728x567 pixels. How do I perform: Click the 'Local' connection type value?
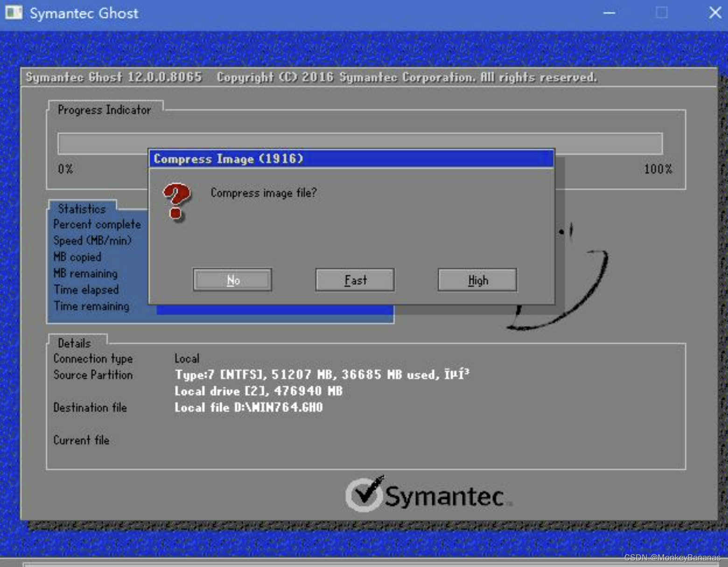pos(187,359)
